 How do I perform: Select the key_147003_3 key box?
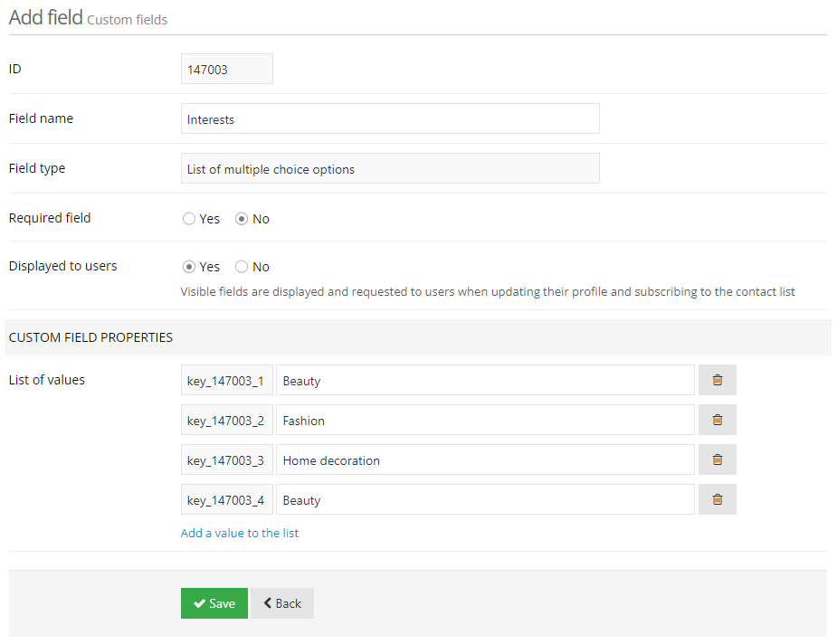pos(227,459)
